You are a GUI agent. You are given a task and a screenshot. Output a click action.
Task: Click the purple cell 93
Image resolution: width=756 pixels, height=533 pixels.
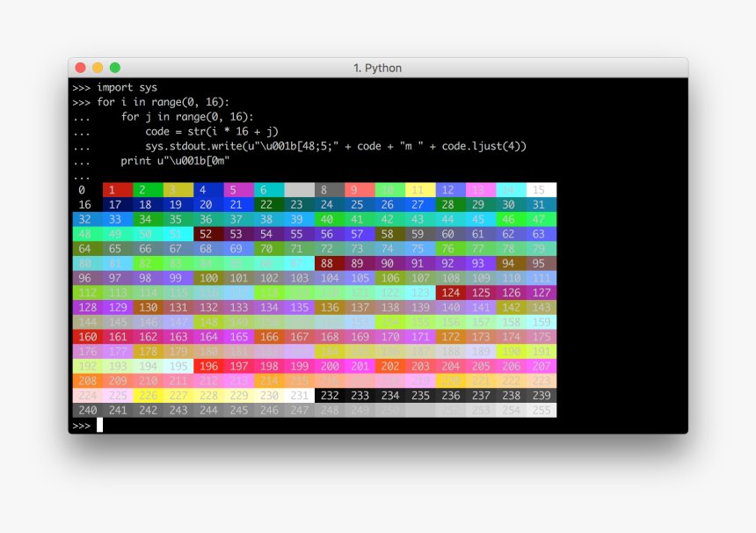coord(481,263)
